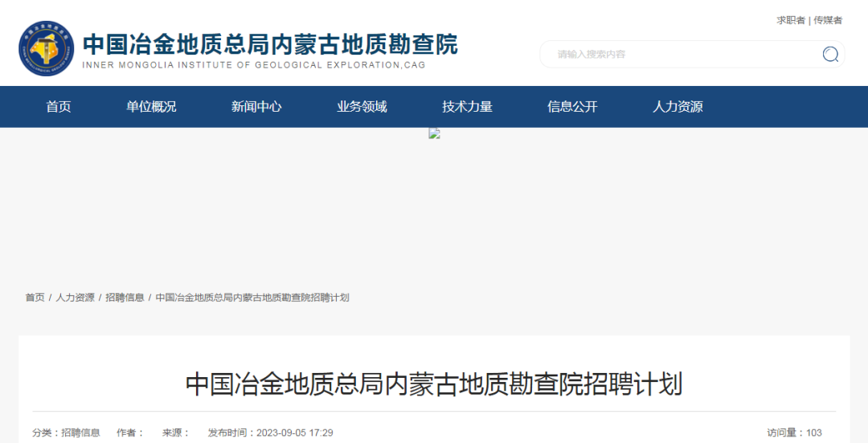Open the 新闻中心 navigation menu
The width and height of the screenshot is (868, 443).
256,107
